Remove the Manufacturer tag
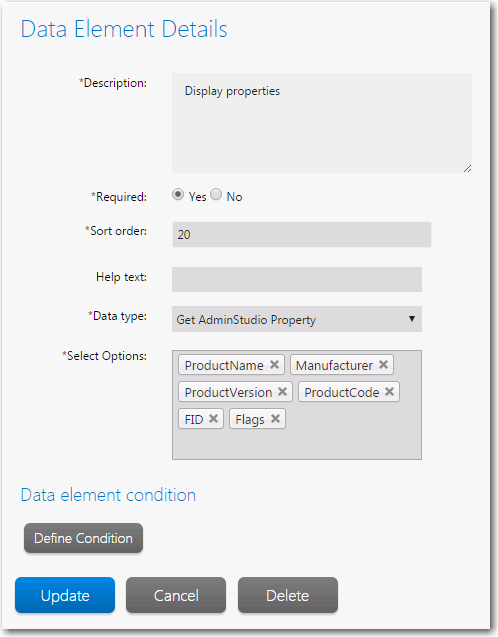The image size is (498, 637). pyautogui.click(x=383, y=364)
